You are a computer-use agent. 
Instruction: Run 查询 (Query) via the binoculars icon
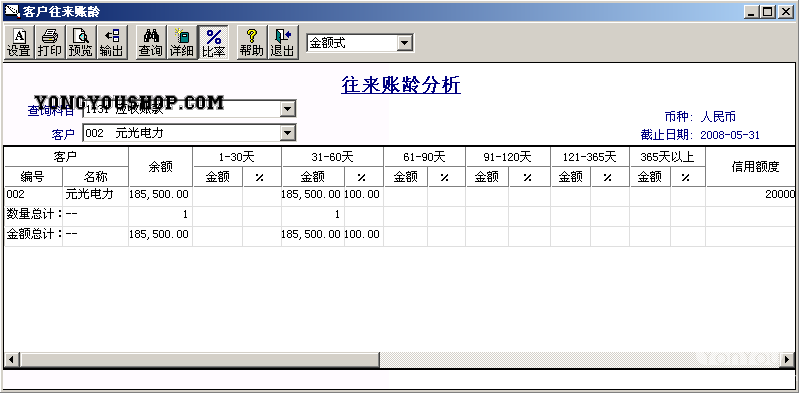tap(151, 43)
